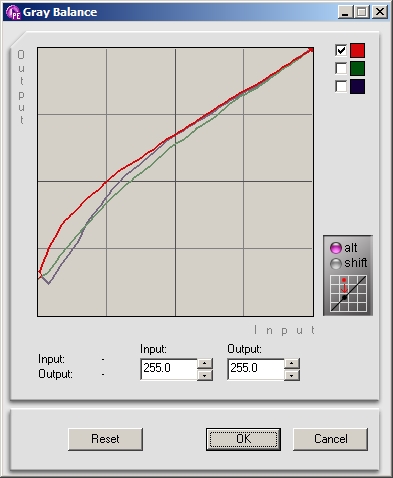
Task: Click the Input value field
Action: (169, 369)
